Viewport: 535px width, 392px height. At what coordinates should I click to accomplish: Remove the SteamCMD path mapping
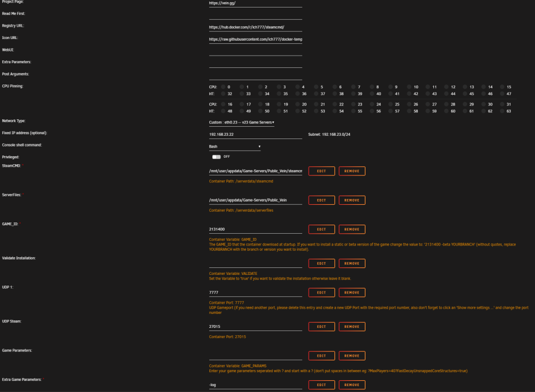pos(352,171)
